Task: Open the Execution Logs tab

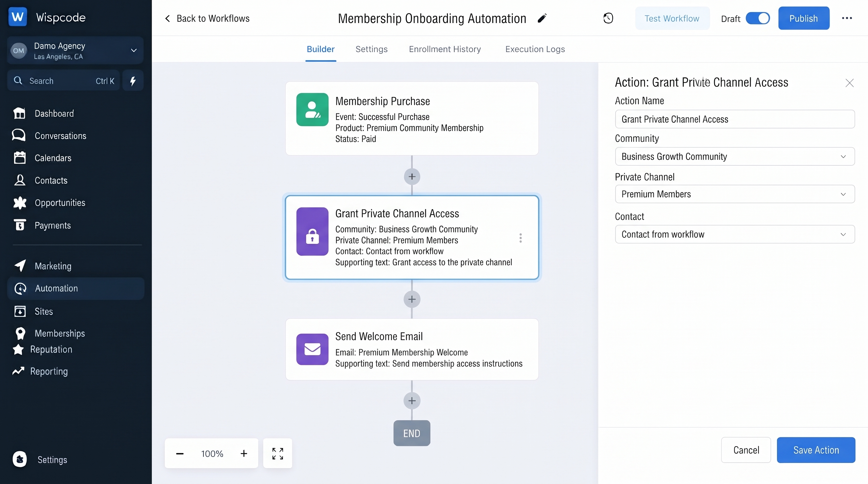Action: point(535,49)
